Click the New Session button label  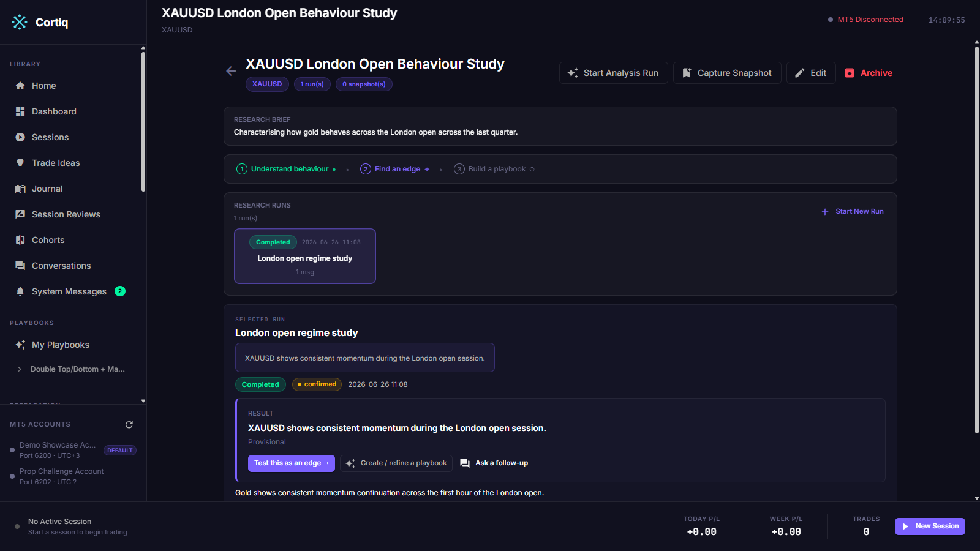937,526
